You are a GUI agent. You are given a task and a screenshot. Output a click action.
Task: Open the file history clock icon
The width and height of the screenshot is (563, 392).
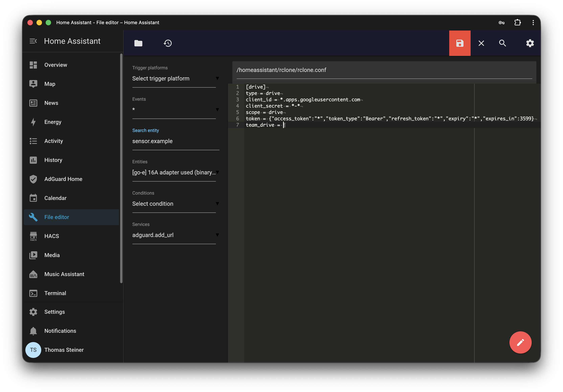[168, 43]
